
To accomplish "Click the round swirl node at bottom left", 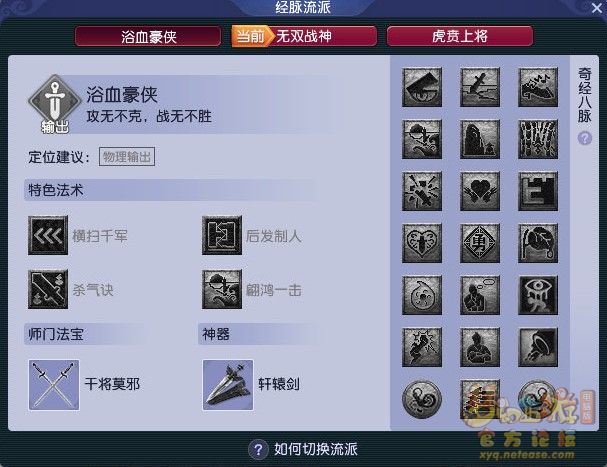I will pos(422,399).
